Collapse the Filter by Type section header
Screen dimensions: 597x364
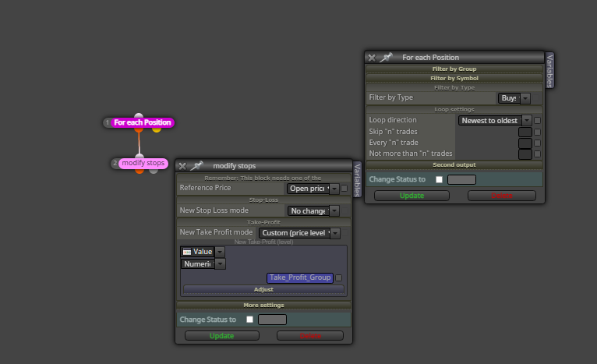(x=454, y=88)
